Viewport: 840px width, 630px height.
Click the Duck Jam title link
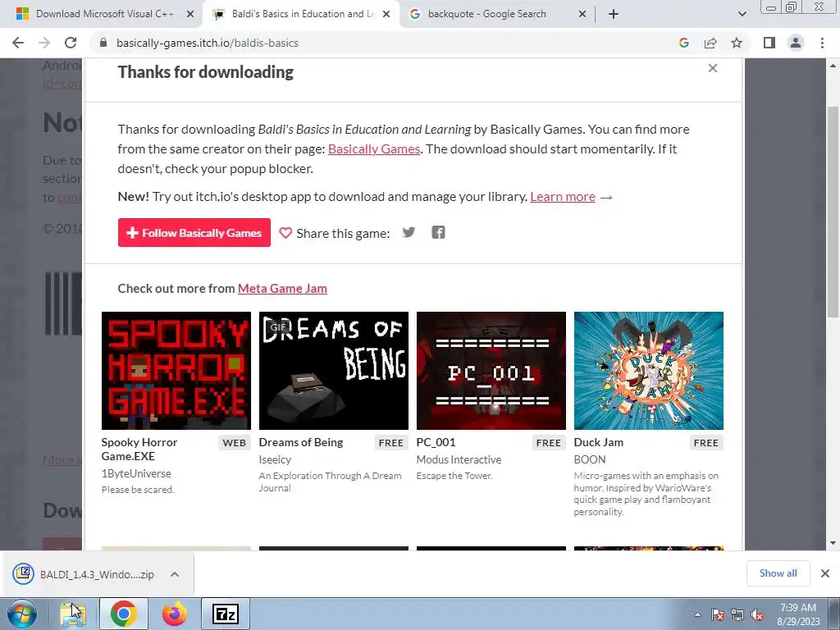point(598,442)
